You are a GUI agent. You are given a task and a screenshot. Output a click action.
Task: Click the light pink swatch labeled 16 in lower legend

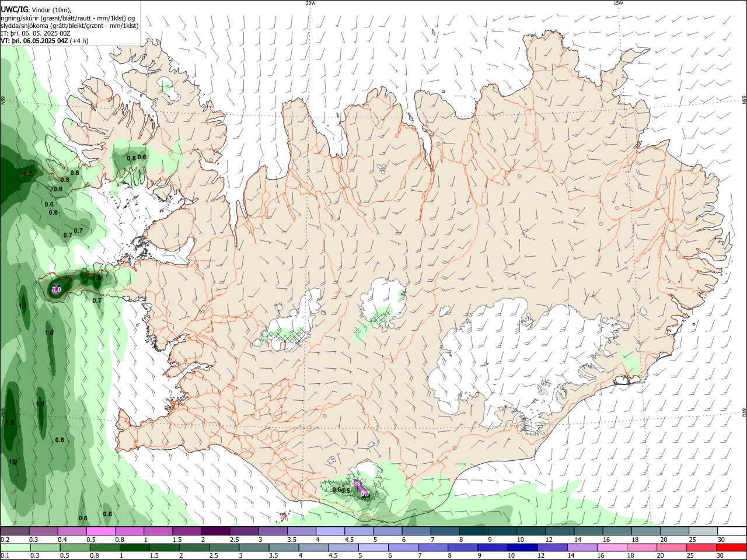pos(612,547)
